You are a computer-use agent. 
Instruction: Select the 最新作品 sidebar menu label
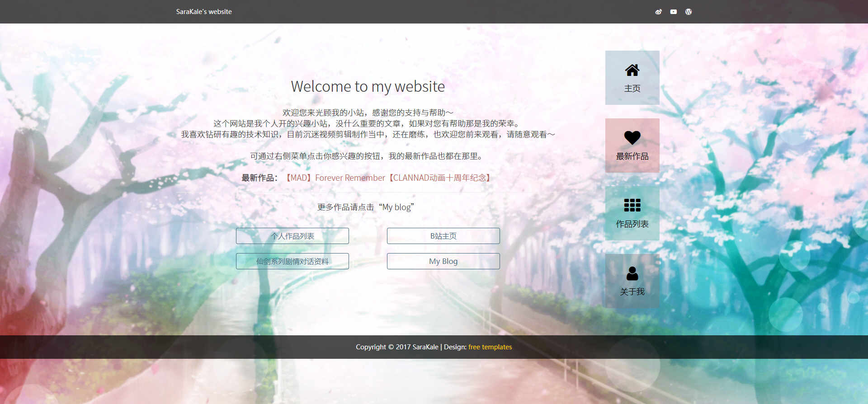[x=632, y=156]
